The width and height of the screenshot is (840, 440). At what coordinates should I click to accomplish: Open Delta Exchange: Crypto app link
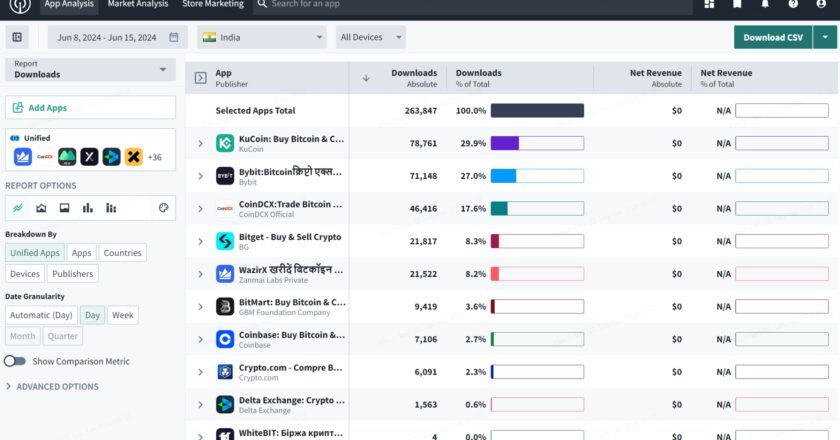(x=292, y=400)
